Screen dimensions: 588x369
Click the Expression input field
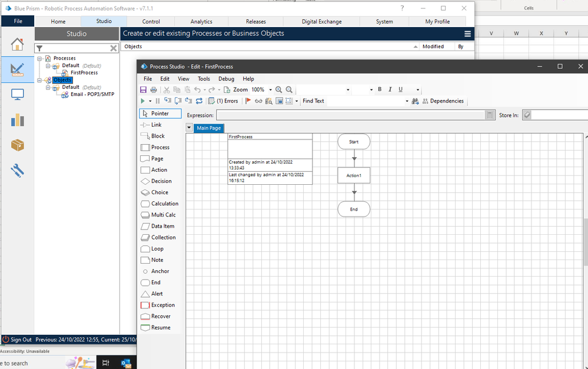click(351, 115)
